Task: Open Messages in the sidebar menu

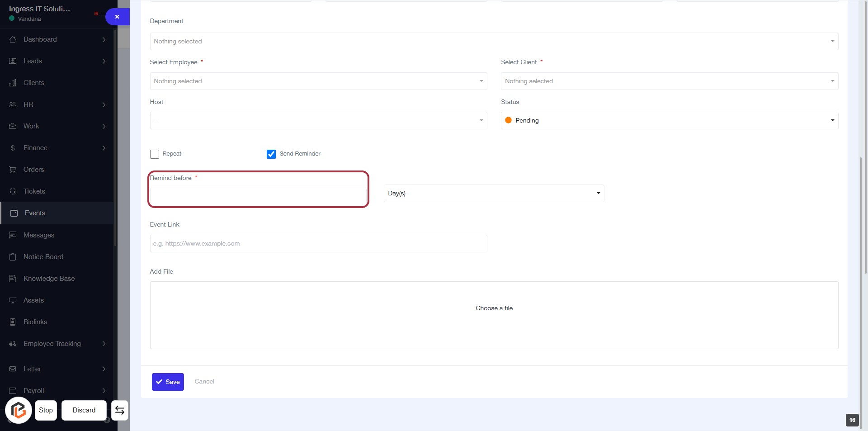Action: 39,235
